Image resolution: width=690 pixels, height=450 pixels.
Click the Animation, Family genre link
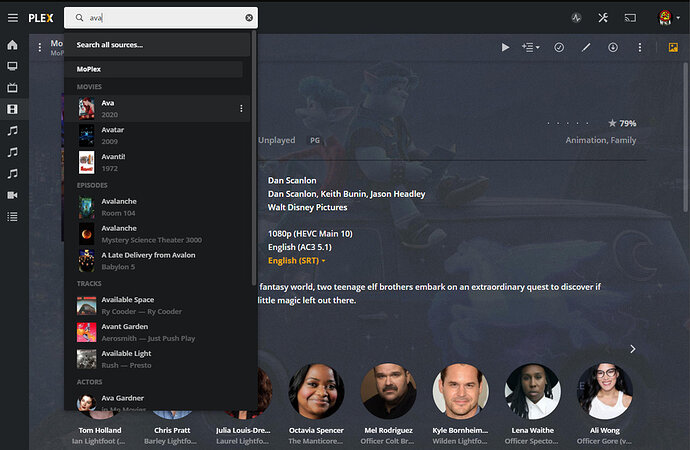pos(601,140)
